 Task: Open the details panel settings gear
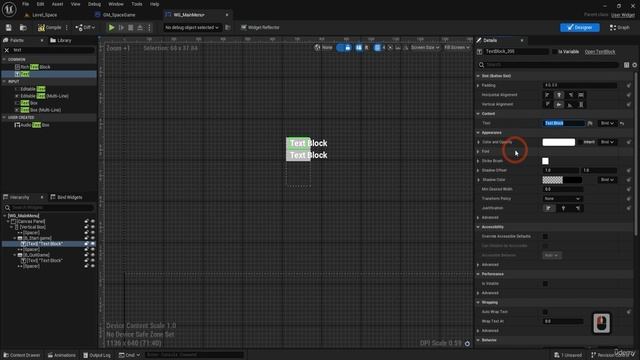(635, 65)
